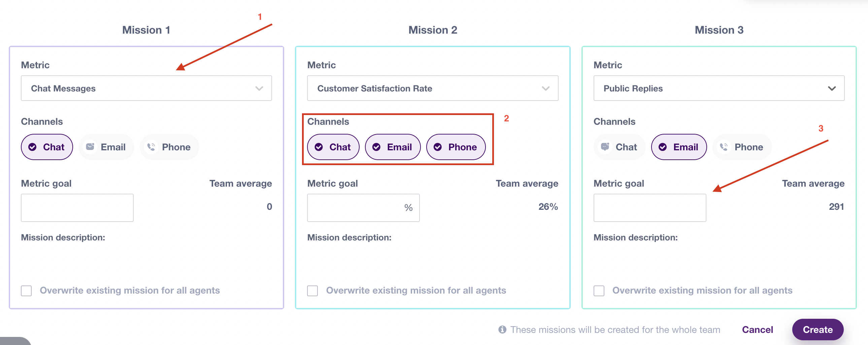
Task: Click the checkmark icon on Mission 2 Email chip
Action: (x=376, y=147)
